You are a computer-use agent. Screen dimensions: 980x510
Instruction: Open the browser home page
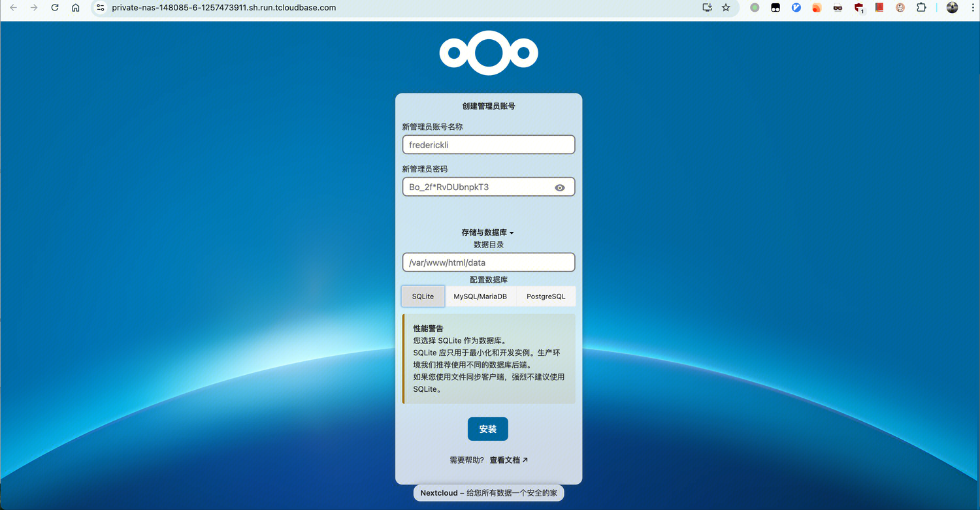coord(76,8)
